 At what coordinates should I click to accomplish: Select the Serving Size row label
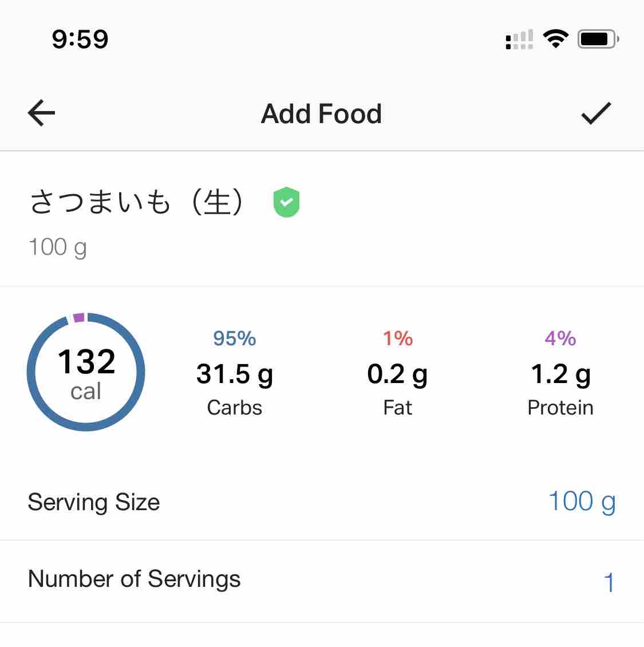pos(94,502)
